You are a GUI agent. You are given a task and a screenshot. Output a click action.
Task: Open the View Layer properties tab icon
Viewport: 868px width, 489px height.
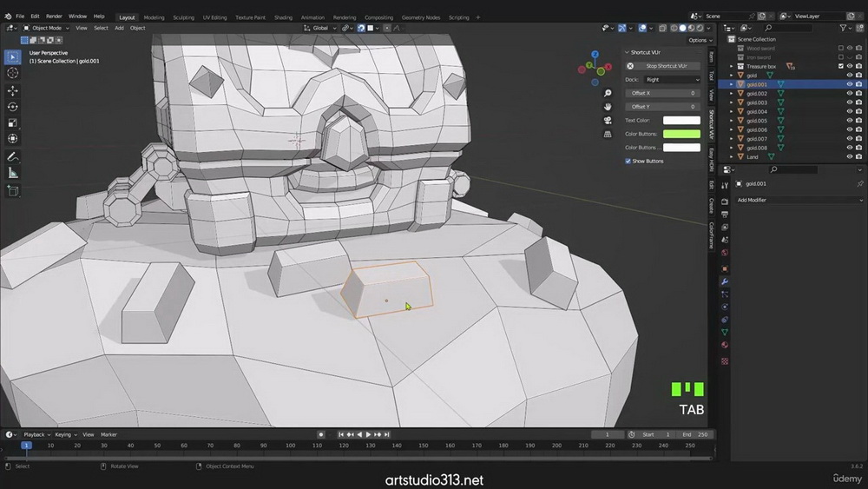pos(725,227)
